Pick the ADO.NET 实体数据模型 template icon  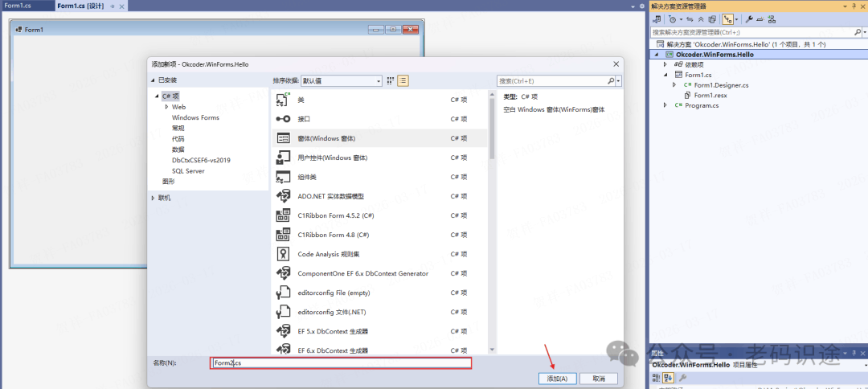[x=283, y=196]
